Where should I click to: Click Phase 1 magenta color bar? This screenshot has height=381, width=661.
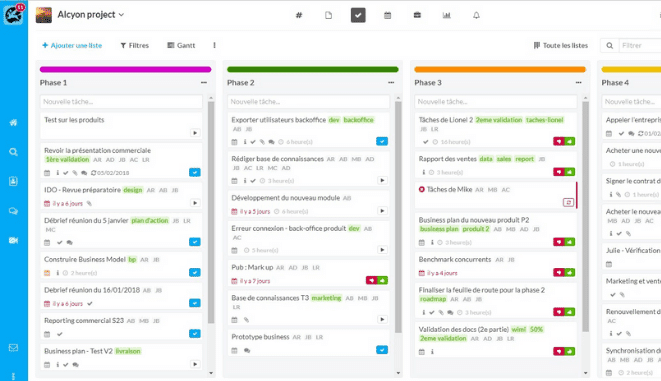click(125, 70)
